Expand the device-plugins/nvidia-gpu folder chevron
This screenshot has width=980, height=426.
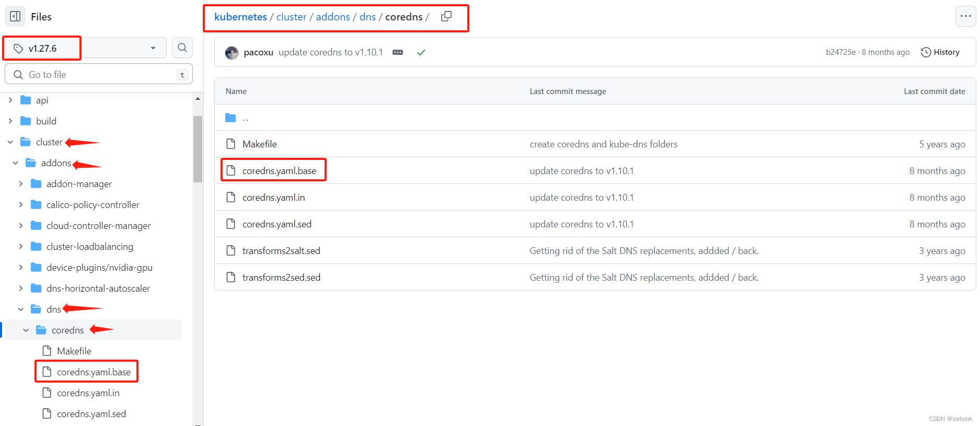[20, 267]
